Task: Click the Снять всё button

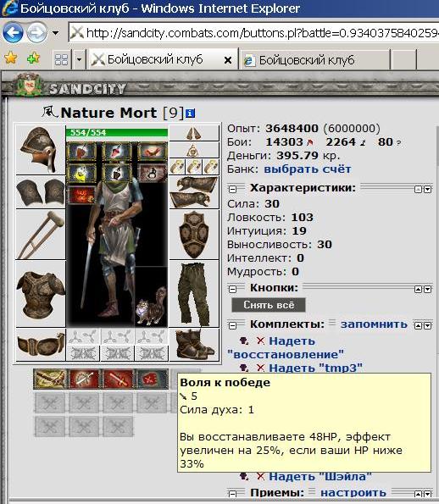Action: coord(269,305)
